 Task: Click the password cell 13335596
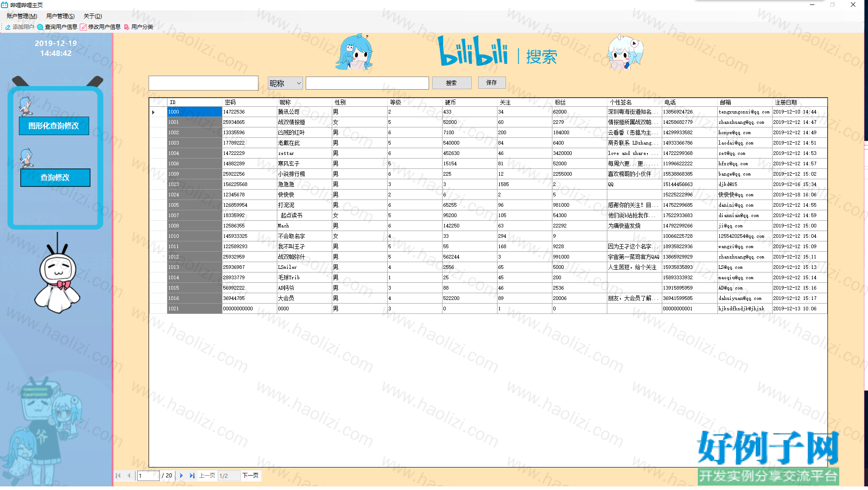coord(249,133)
